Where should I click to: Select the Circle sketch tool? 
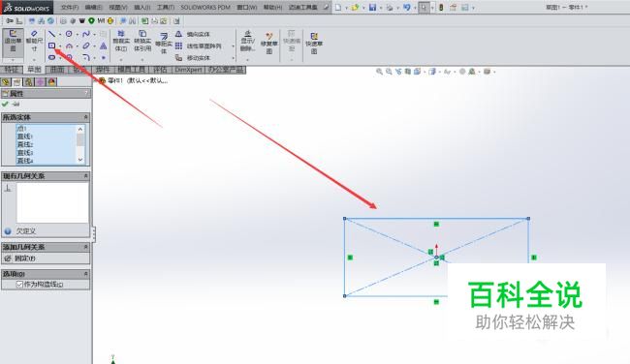tap(69, 34)
